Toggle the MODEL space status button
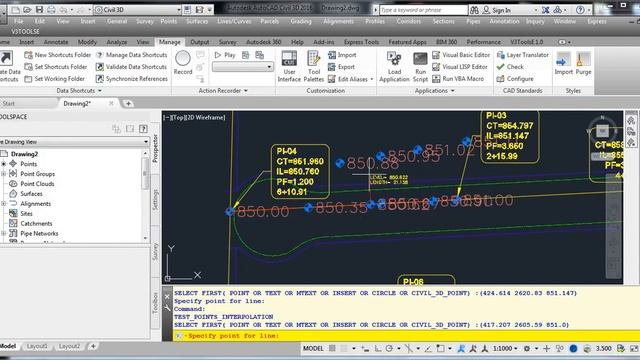The image size is (640, 360). point(313,349)
